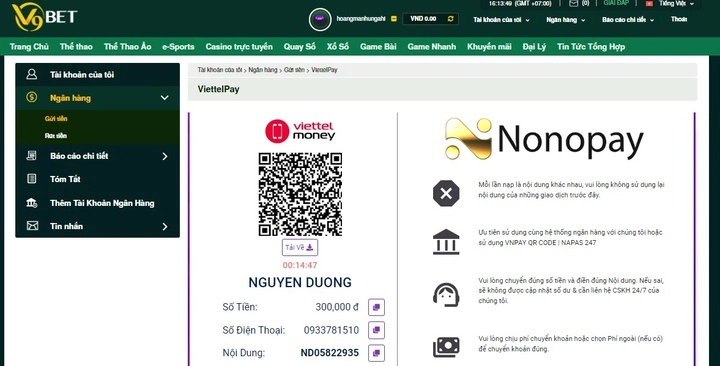The width and height of the screenshot is (720, 366).
Task: Open the Thể thao menu
Action: click(76, 46)
